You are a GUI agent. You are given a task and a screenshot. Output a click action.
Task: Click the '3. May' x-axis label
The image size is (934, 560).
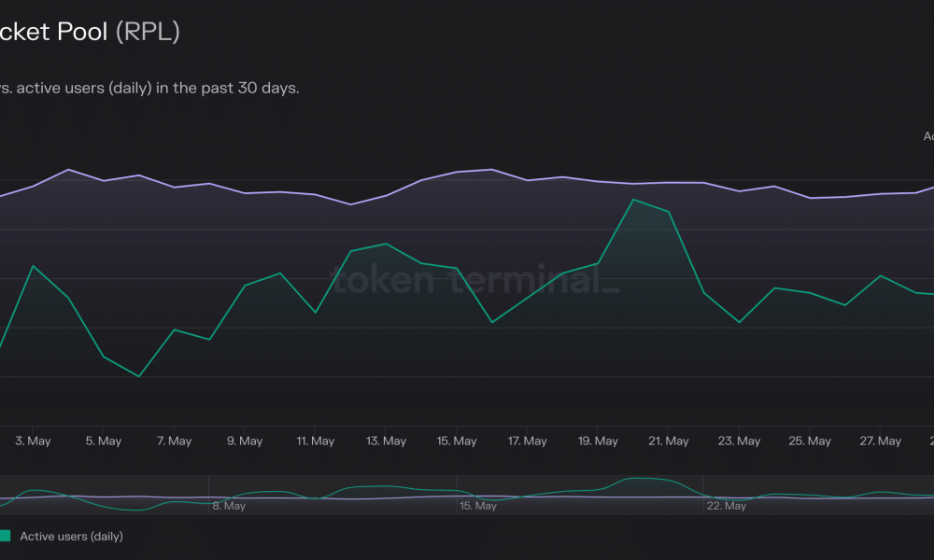(x=33, y=441)
